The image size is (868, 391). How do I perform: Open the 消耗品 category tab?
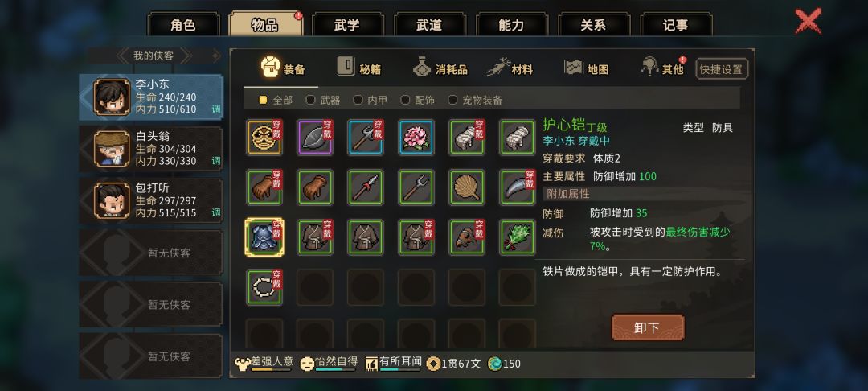[440, 68]
